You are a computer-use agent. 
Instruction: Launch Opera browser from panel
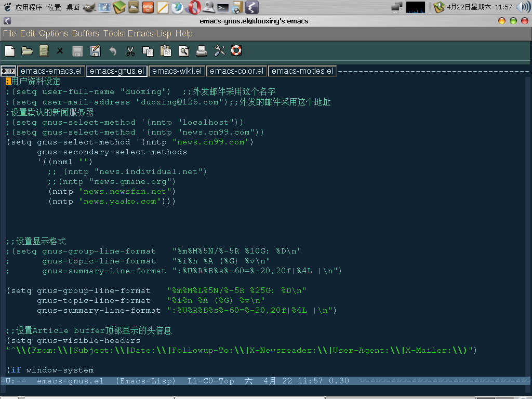point(194,7)
